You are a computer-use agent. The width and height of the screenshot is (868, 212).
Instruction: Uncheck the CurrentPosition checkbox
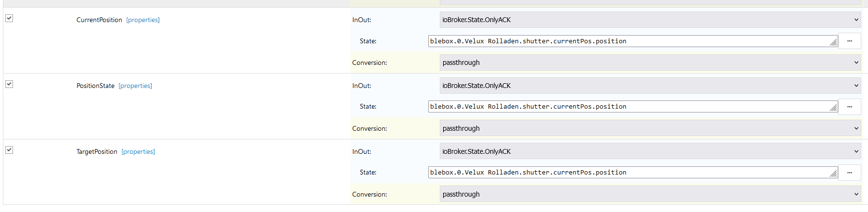click(x=9, y=18)
